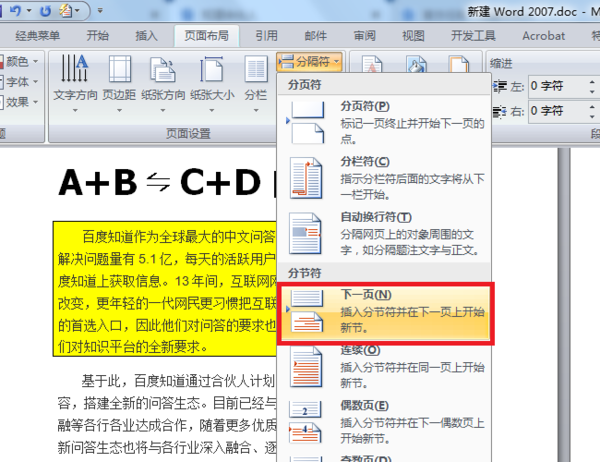Expand the 纸张大小 dropdown arrow

(212, 110)
